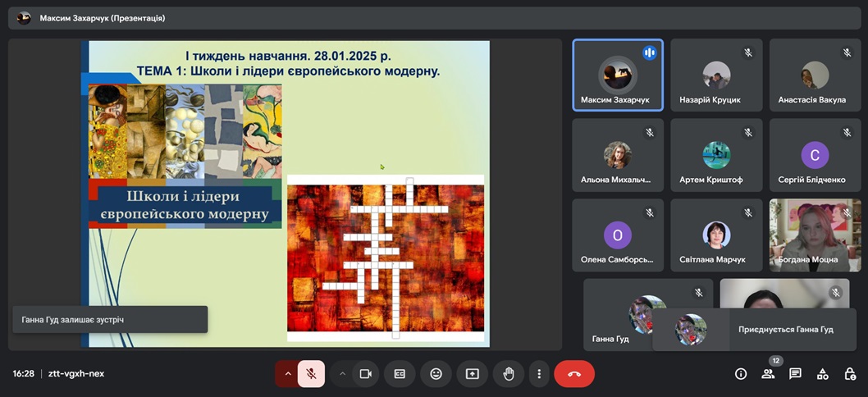Show the participants people panel
The width and height of the screenshot is (868, 397).
tap(768, 374)
